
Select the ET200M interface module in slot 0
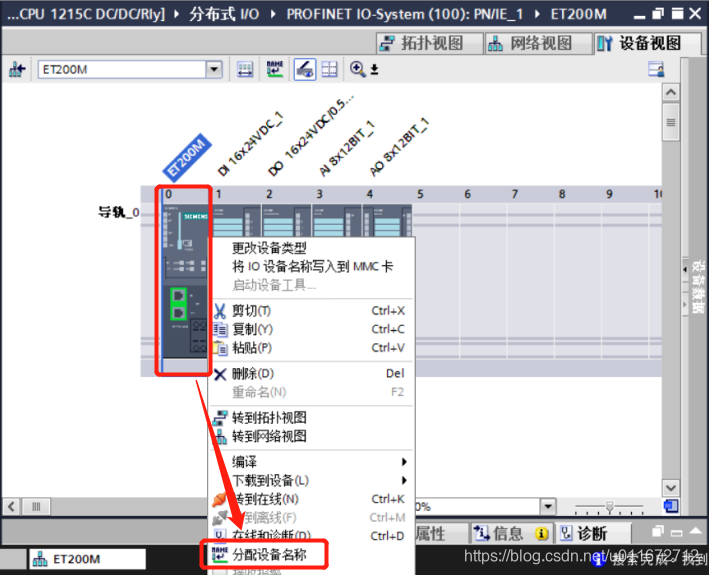point(184,280)
